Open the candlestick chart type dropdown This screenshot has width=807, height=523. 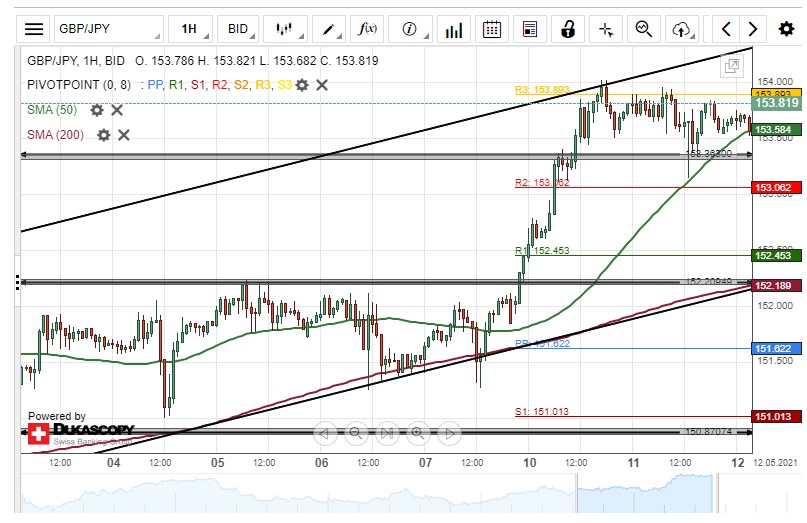tap(285, 29)
